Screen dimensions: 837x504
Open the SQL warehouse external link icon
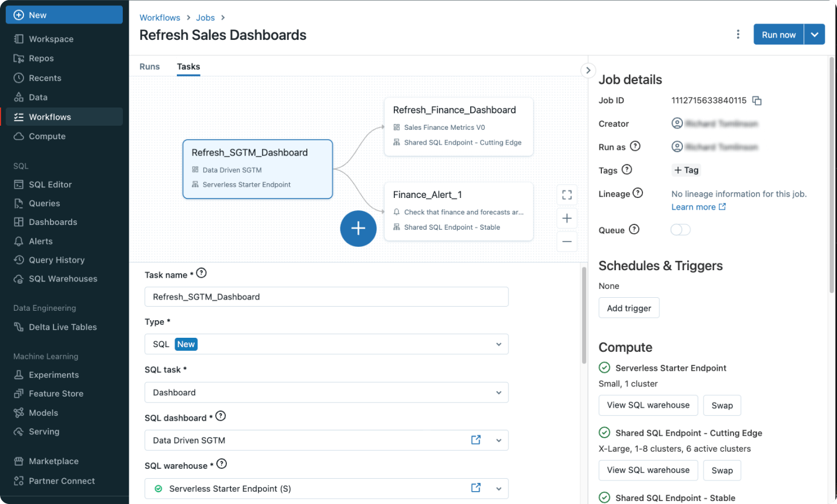(476, 488)
